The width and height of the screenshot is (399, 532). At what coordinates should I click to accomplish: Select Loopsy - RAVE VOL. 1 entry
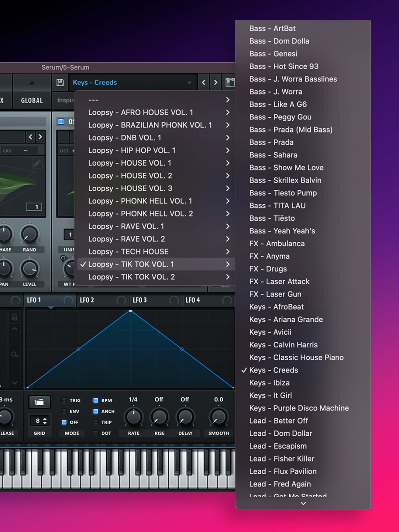[155, 226]
